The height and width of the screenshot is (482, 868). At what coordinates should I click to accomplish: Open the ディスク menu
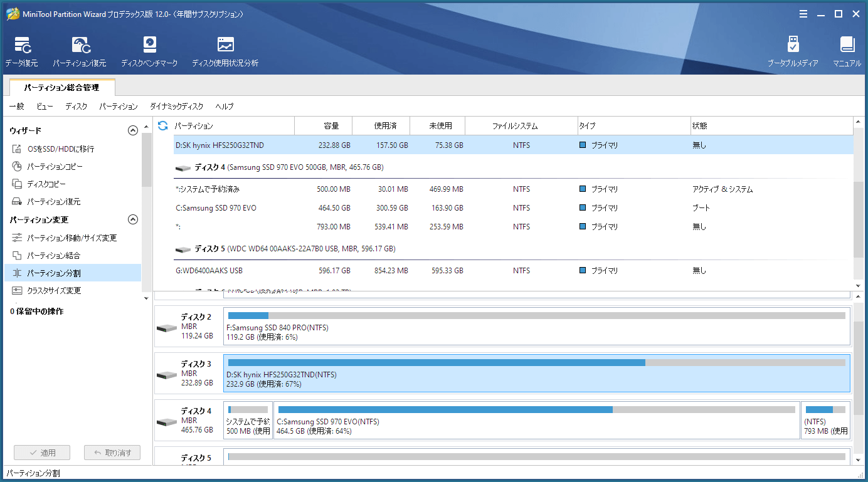[x=77, y=107]
